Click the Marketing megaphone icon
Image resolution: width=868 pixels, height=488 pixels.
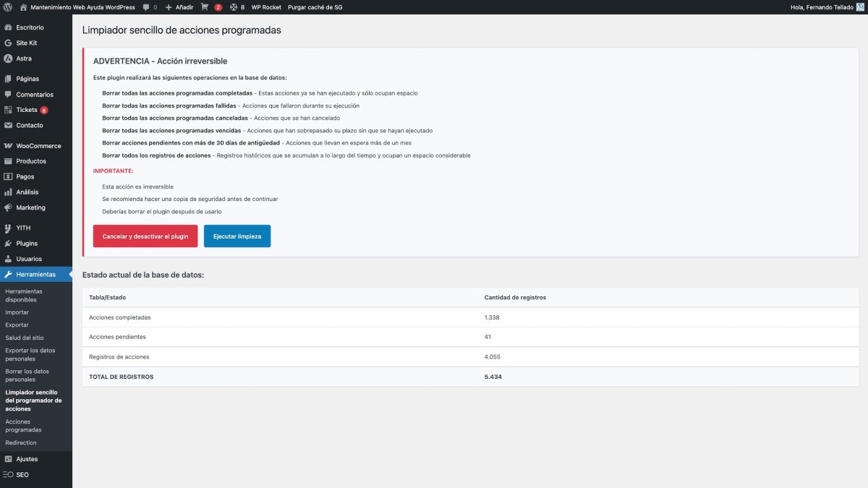7,207
